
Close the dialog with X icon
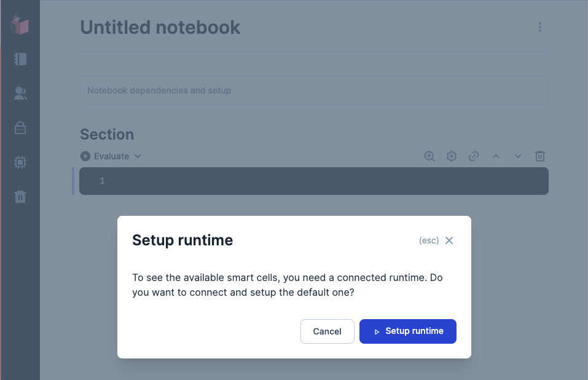(x=449, y=240)
